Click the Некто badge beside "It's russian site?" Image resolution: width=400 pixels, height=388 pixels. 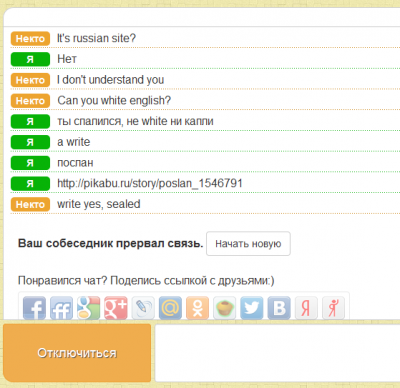coord(30,39)
